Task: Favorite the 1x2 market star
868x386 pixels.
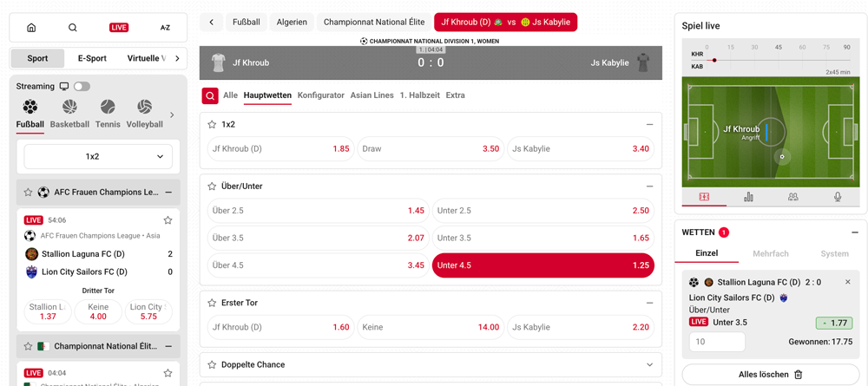Action: [x=212, y=125]
